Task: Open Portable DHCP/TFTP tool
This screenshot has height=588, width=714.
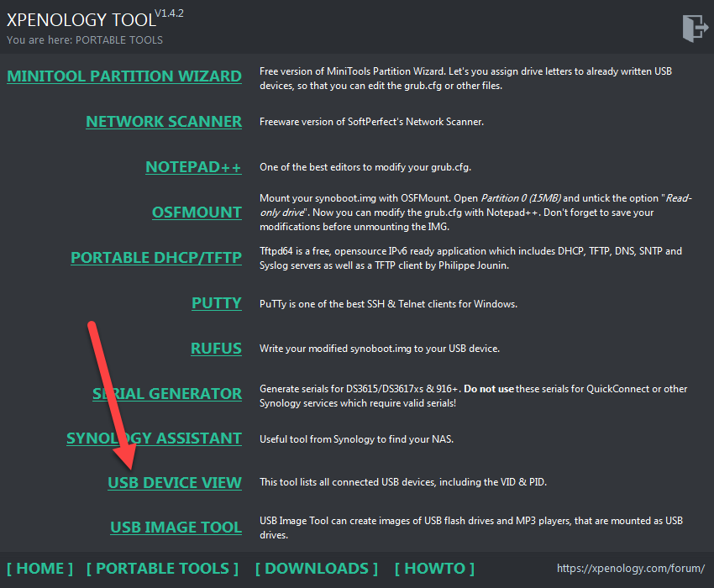Action: [156, 258]
